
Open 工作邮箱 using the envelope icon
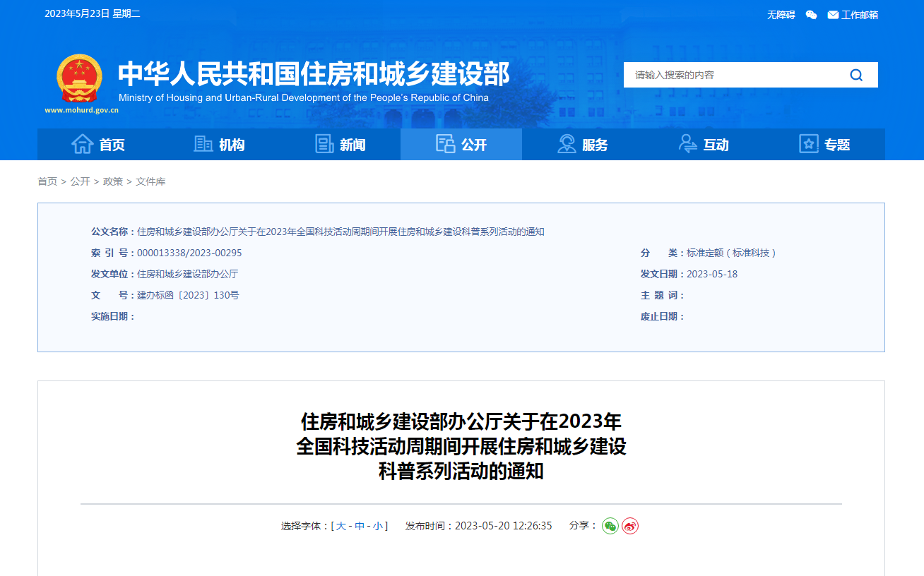[832, 14]
